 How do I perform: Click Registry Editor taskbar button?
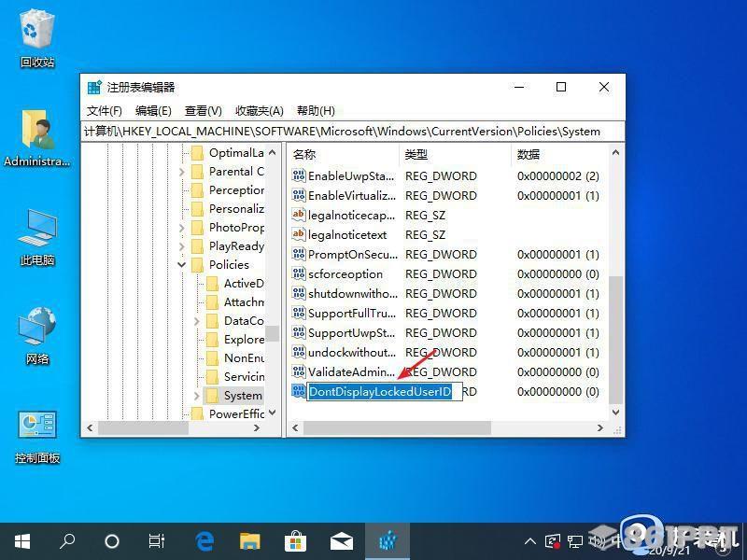coord(388,541)
